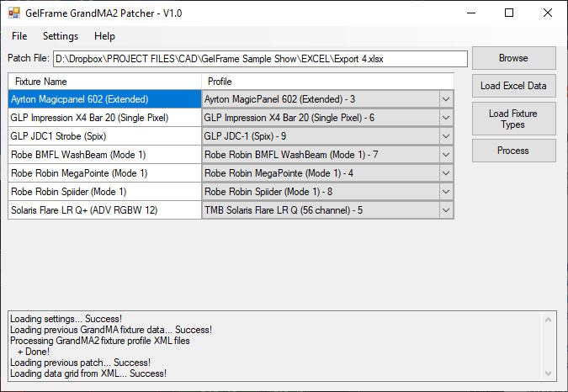Viewport: 568px width, 392px height.
Task: Click the Load Fixture Types button
Action: pos(513,119)
